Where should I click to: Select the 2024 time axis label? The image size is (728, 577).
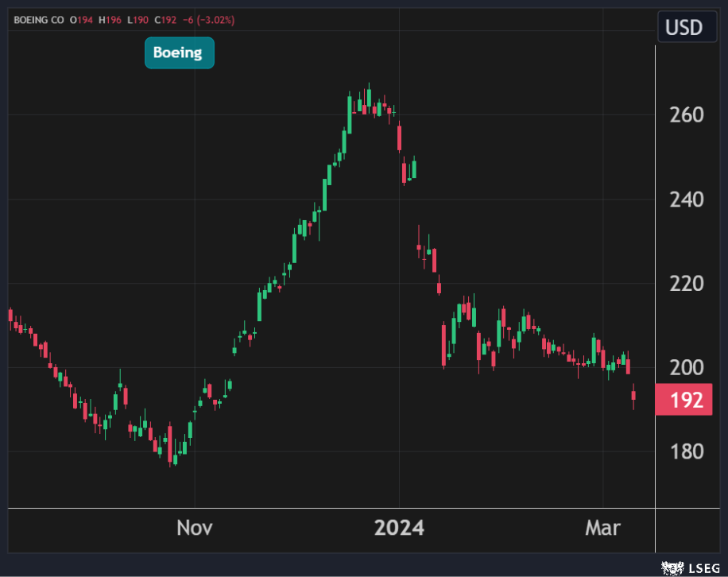tap(399, 528)
